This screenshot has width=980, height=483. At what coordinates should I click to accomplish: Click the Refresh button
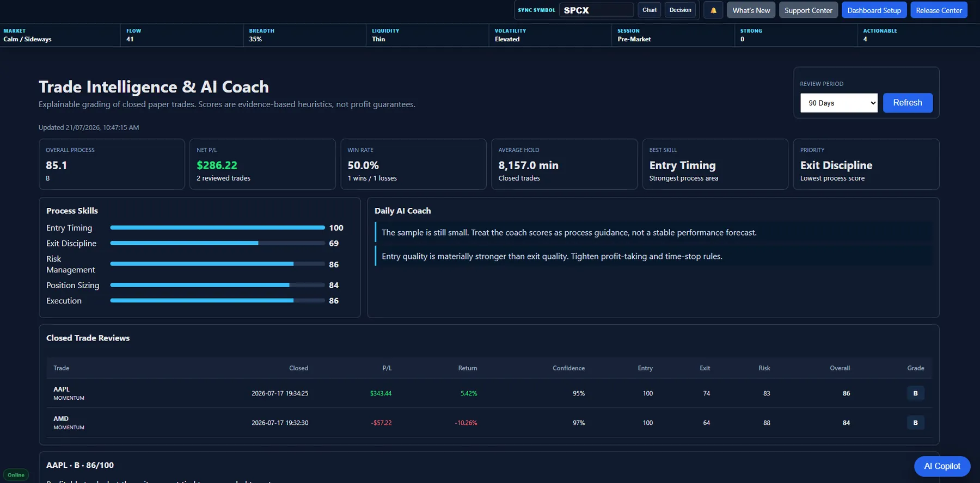coord(908,103)
